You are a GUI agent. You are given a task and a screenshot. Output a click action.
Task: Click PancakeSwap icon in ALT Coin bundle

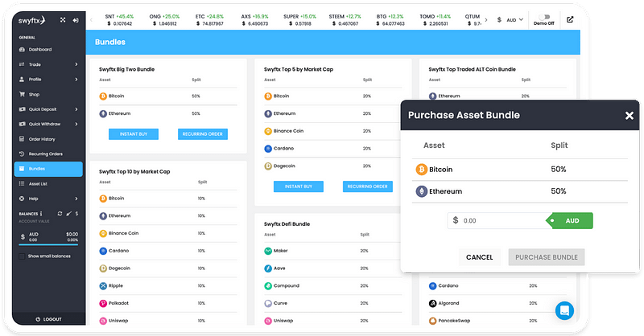click(x=432, y=321)
